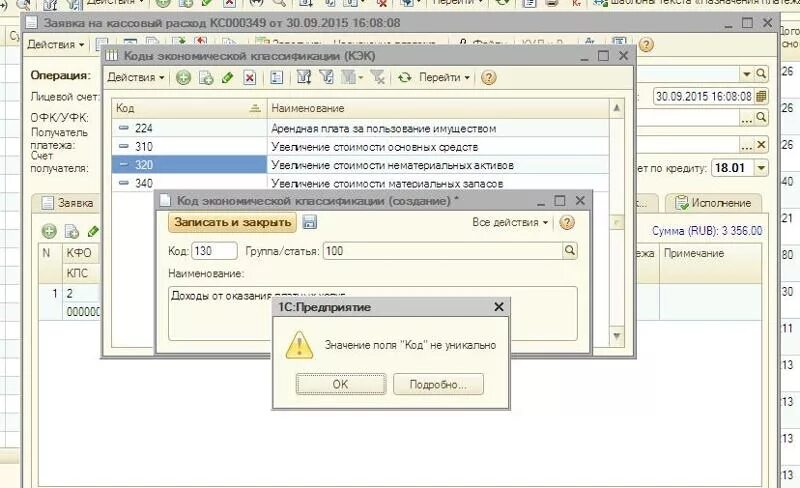Click the magnifier in Группа/статья field
Viewport: 800px width, 488px height.
tap(570, 251)
